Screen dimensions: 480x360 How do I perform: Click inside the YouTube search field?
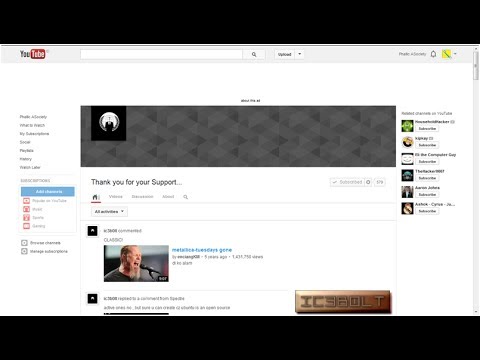coord(161,54)
